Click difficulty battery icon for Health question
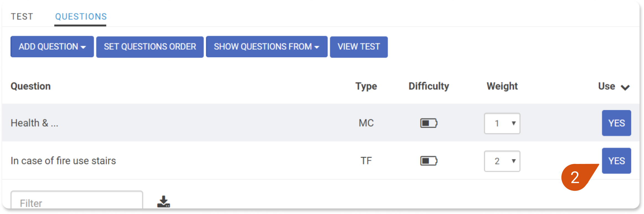Screen dimensions: 644x214 tap(429, 123)
